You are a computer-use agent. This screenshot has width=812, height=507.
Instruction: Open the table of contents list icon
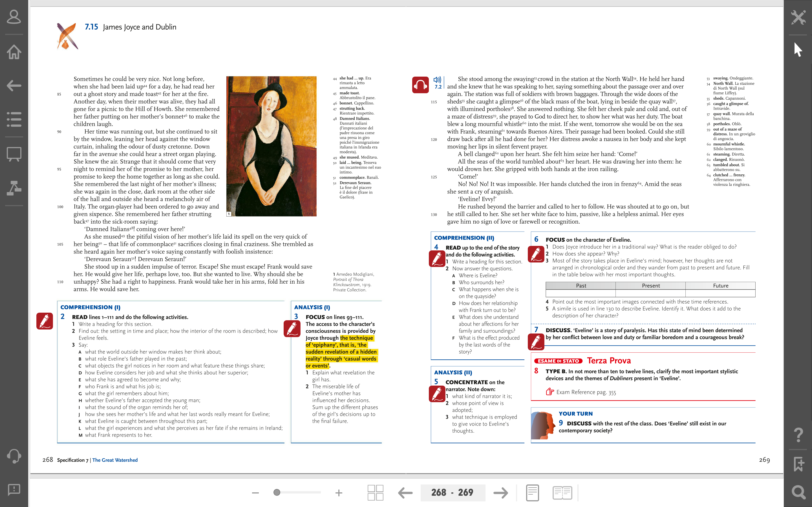point(14,119)
